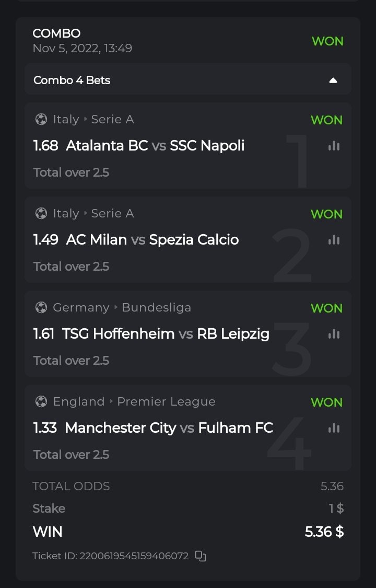The image size is (376, 588).
Task: Click soccer ball icon beside Germany Bundesliga
Action: click(x=41, y=308)
